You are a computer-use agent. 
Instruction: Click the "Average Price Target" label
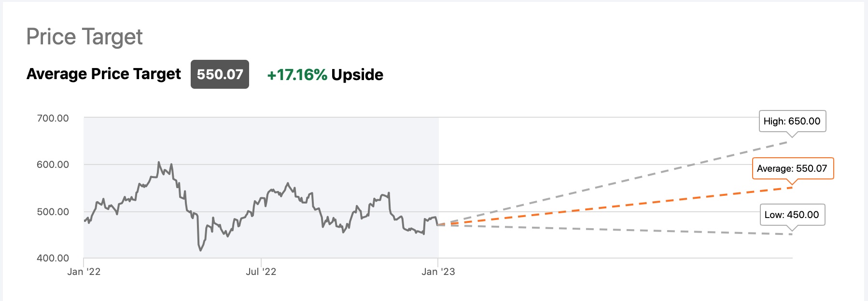pos(104,74)
